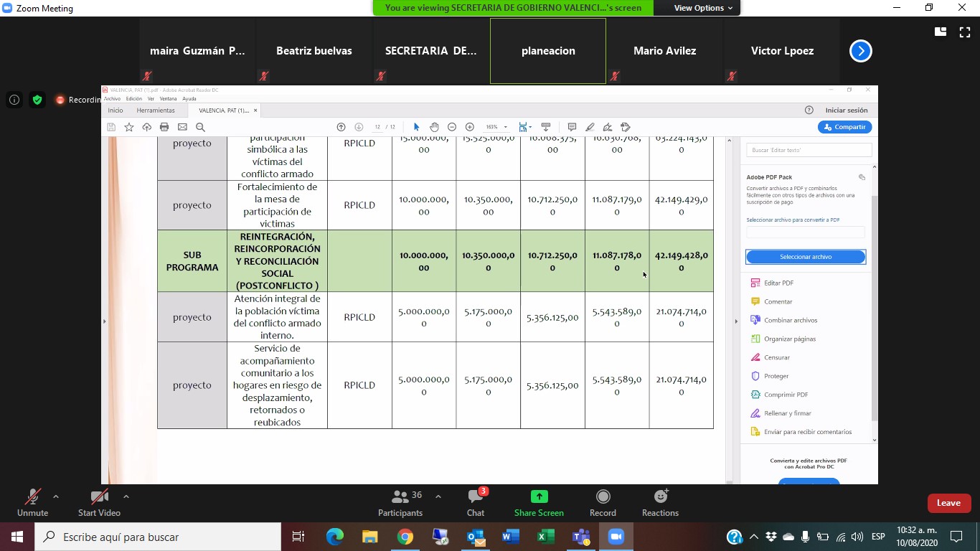This screenshot has width=980, height=551.
Task: Open audio options caret beside Unmute
Action: click(x=56, y=496)
